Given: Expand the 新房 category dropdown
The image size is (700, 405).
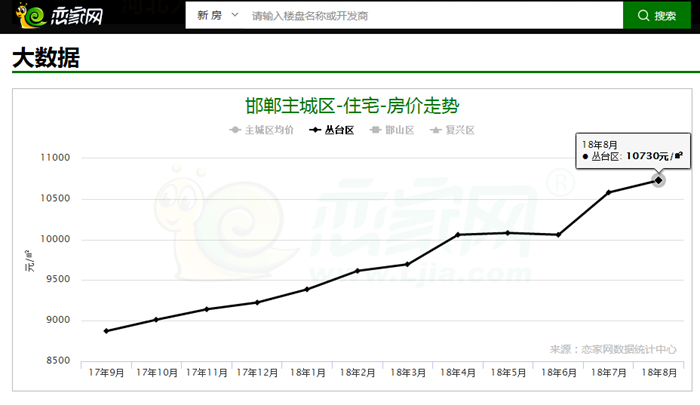Looking at the screenshot, I should click(x=218, y=16).
